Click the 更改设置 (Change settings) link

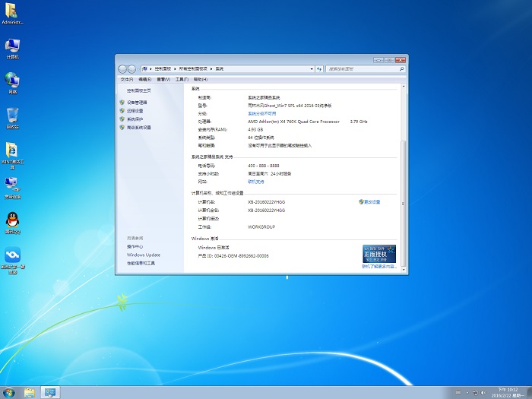(x=371, y=202)
